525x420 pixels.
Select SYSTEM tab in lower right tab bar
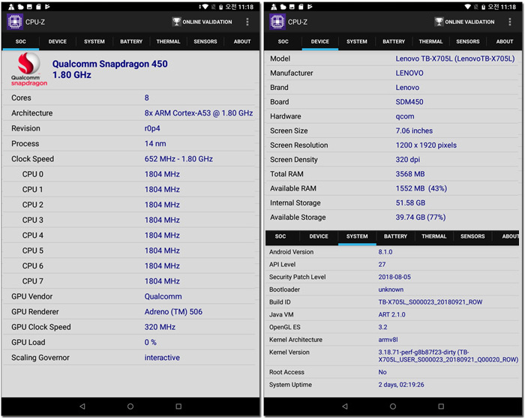[357, 236]
